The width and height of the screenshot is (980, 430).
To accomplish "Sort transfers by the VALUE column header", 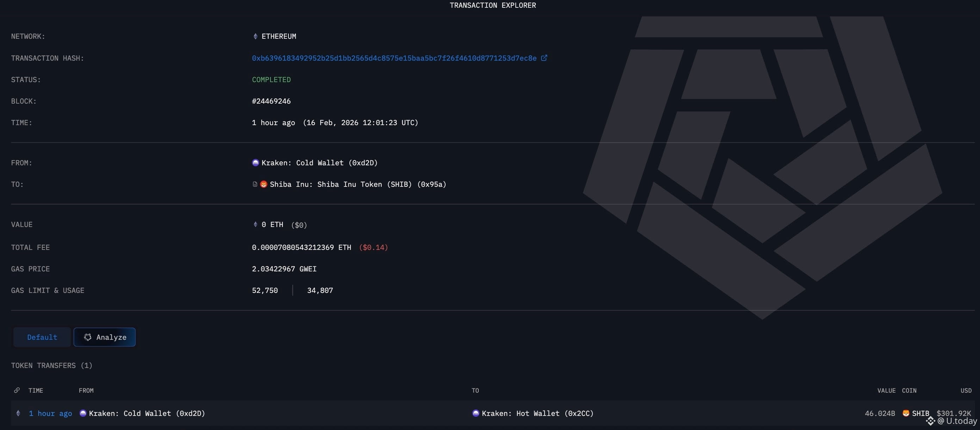I will (x=886, y=391).
